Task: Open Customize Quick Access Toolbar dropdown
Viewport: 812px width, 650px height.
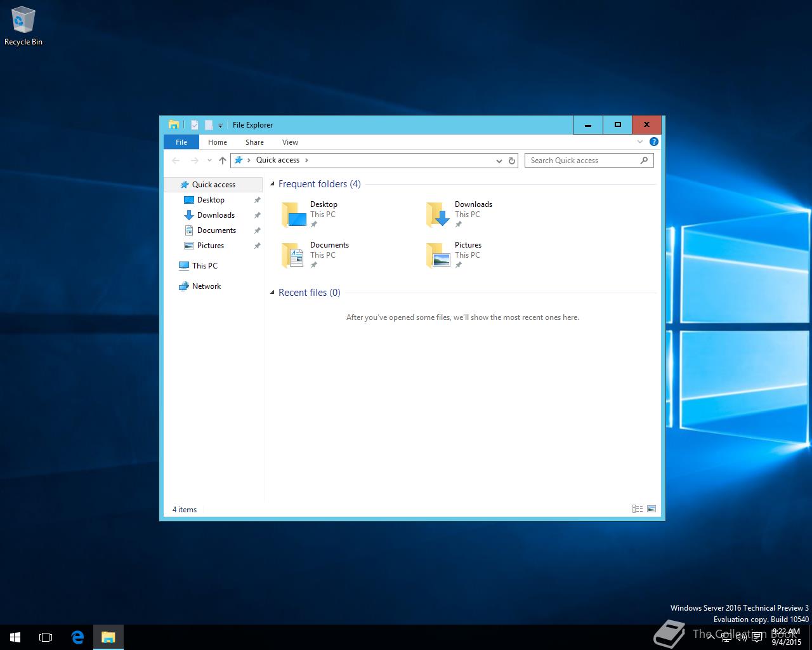Action: tap(220, 126)
